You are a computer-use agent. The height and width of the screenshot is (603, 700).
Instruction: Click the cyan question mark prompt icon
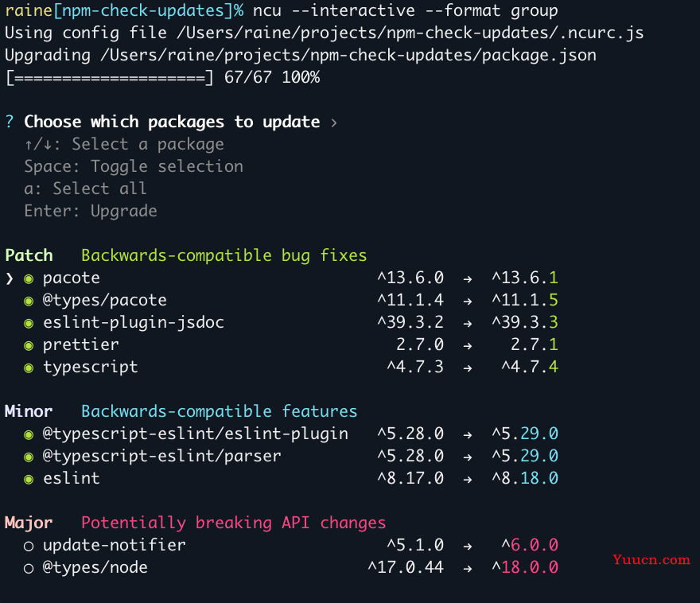10,122
